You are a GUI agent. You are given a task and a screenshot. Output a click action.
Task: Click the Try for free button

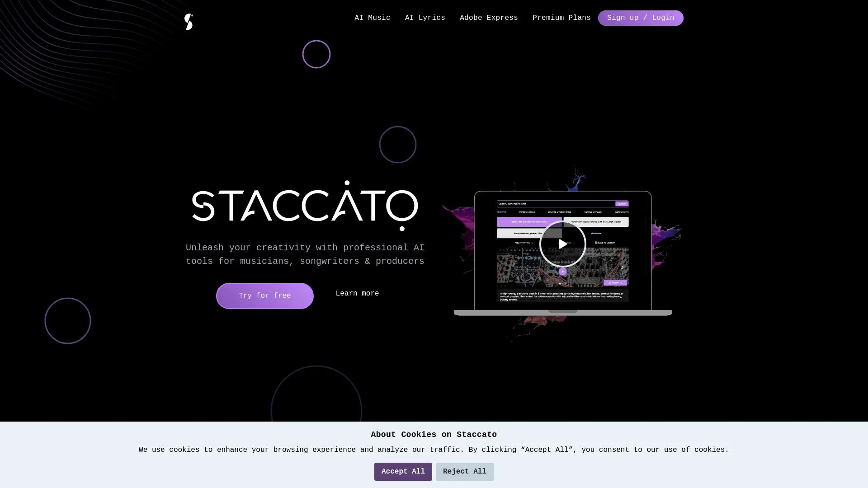point(264,296)
